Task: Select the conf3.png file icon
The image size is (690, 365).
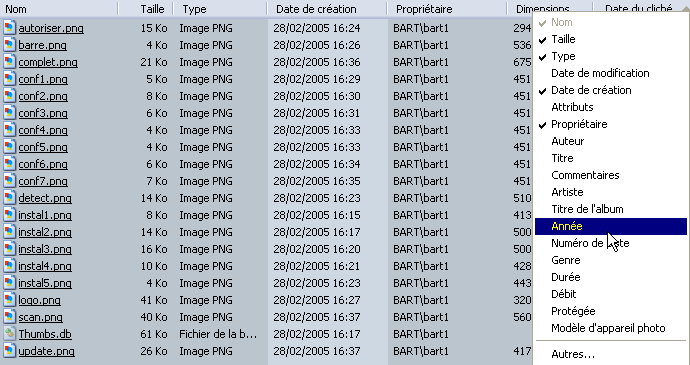Action: pyautogui.click(x=9, y=113)
